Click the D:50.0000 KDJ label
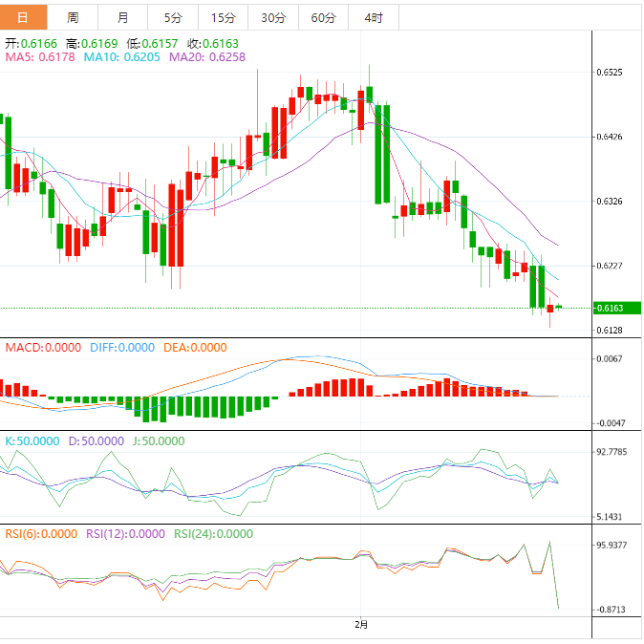The height and width of the screenshot is (644, 644). 97,441
